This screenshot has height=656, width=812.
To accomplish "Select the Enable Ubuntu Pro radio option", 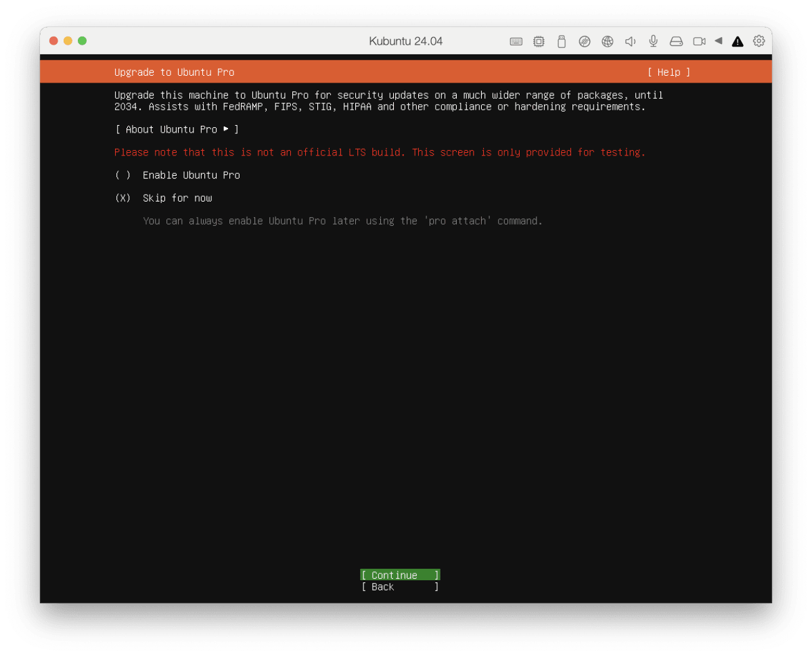I will click(x=177, y=175).
